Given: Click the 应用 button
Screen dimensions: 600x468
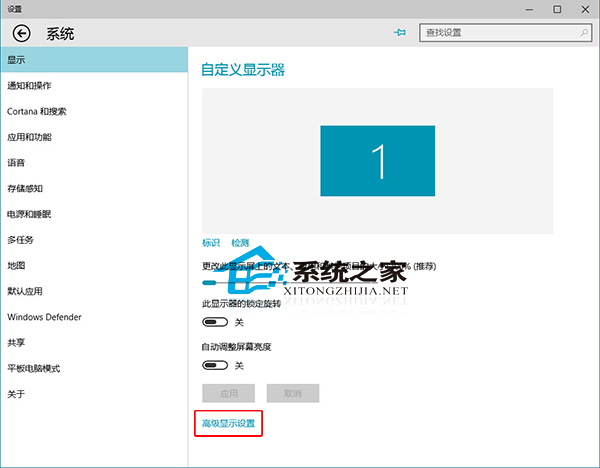Looking at the screenshot, I should [228, 393].
